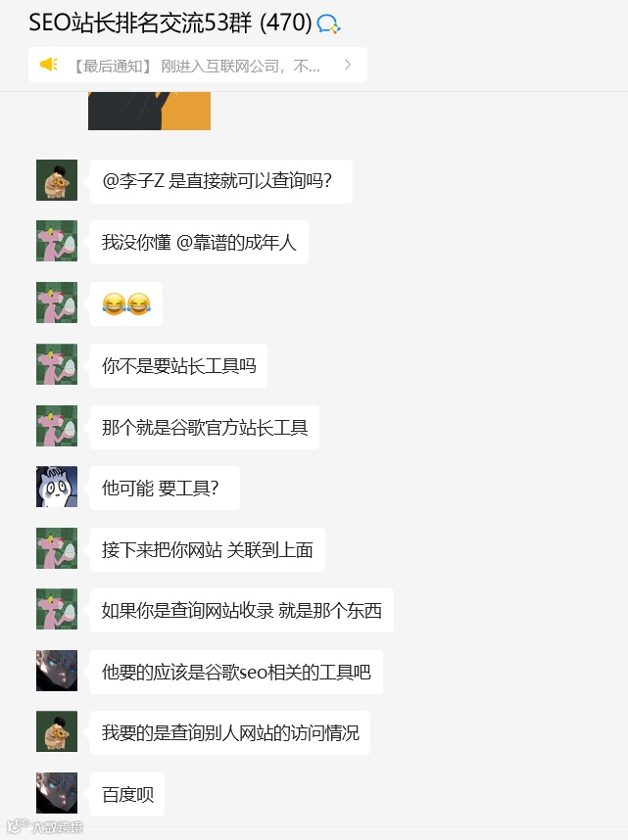Click avatar beside the laughing emoji message
628x840 pixels.
point(57,303)
